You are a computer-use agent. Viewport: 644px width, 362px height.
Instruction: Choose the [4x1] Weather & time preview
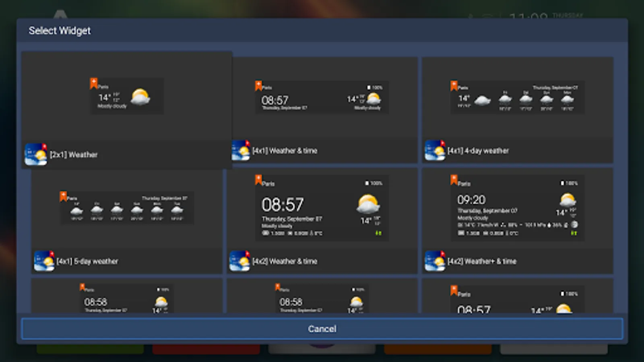(322, 97)
